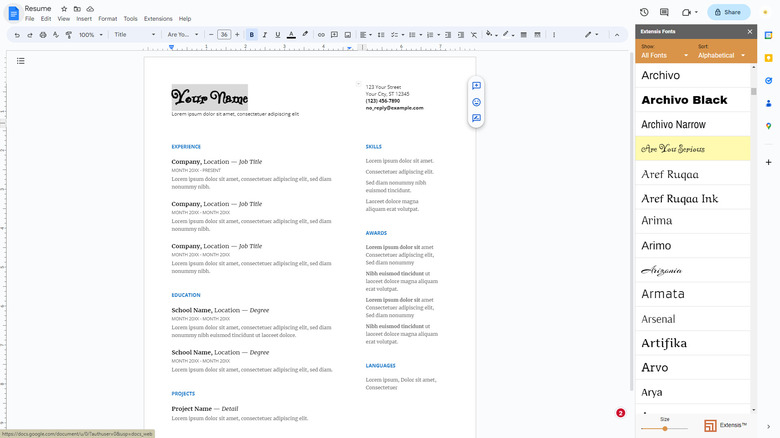
Task: Toggle underline formatting
Action: coord(277,34)
